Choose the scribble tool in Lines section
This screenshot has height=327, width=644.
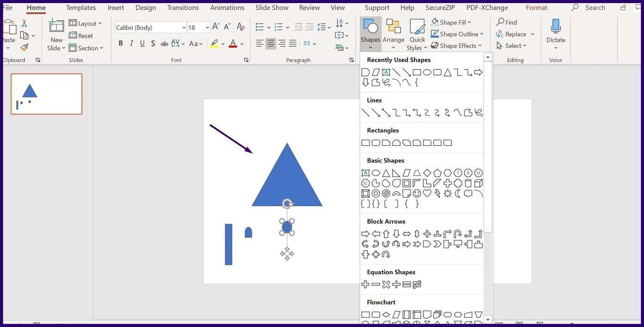[x=478, y=113]
